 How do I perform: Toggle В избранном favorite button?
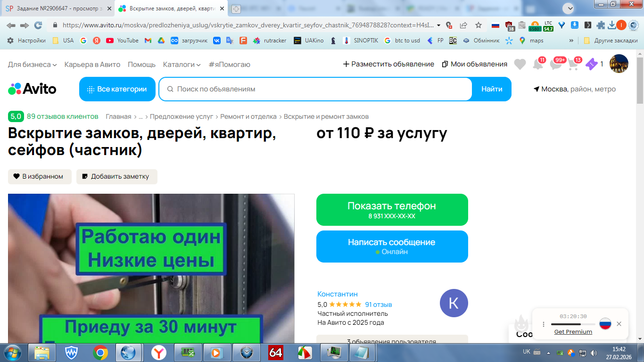pos(40,177)
